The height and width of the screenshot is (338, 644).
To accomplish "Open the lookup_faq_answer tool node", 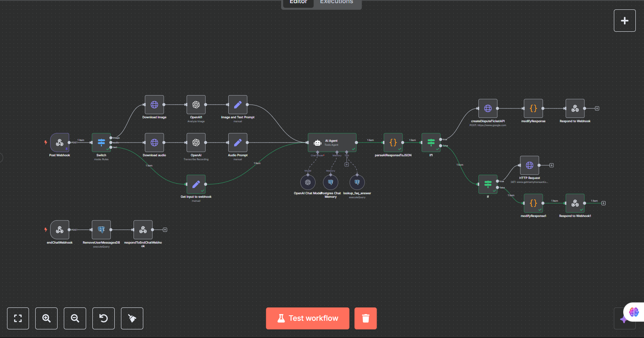I will click(x=357, y=183).
